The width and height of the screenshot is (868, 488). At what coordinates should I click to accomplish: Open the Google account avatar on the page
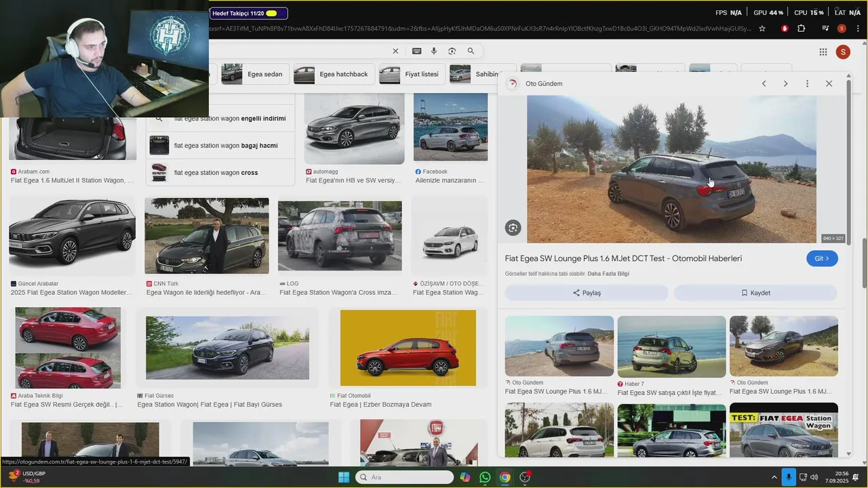tap(843, 52)
